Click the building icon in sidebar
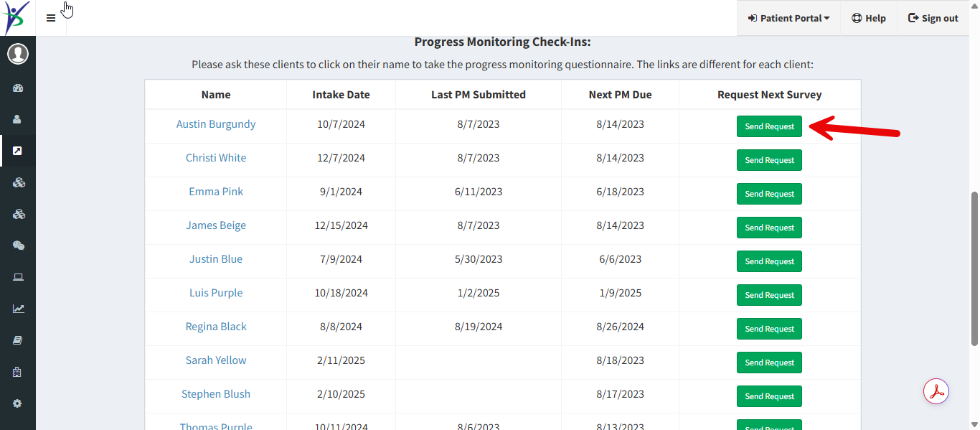 (18, 372)
